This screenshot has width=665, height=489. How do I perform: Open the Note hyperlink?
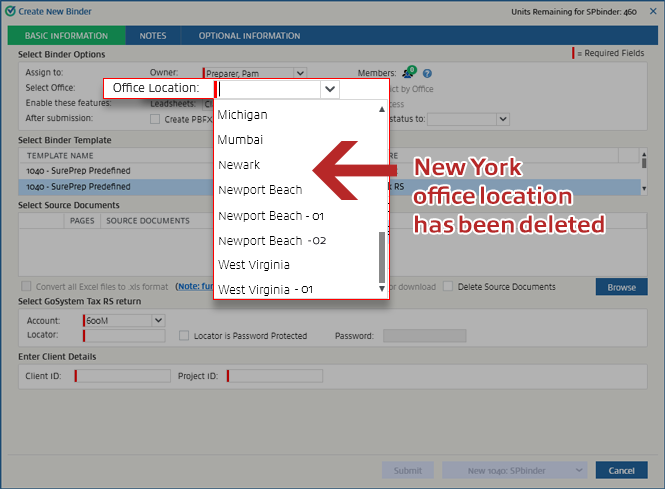tap(196, 286)
